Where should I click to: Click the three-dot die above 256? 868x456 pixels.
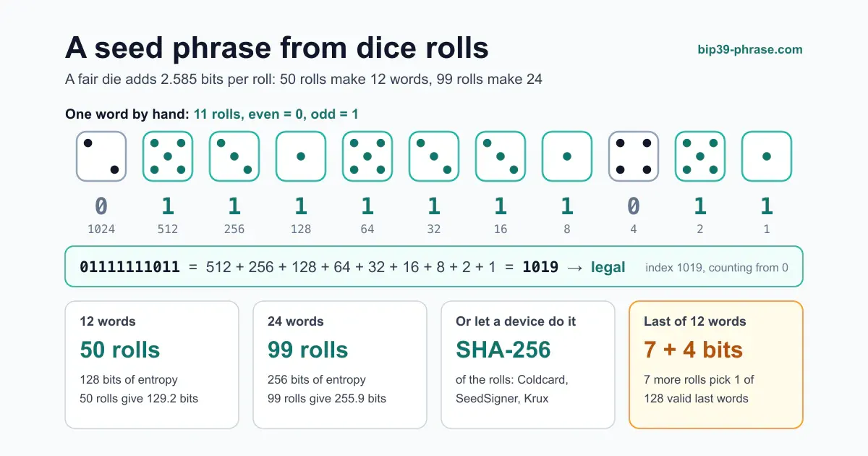[x=234, y=156]
